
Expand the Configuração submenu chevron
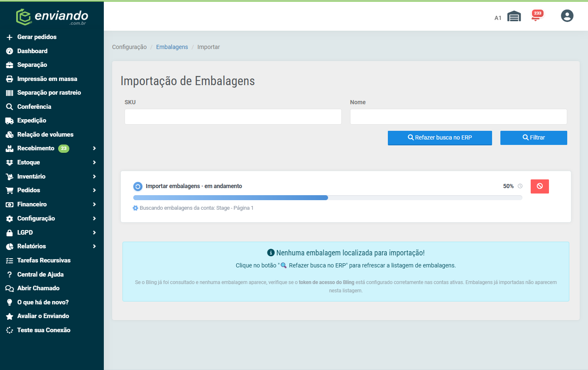(94, 218)
